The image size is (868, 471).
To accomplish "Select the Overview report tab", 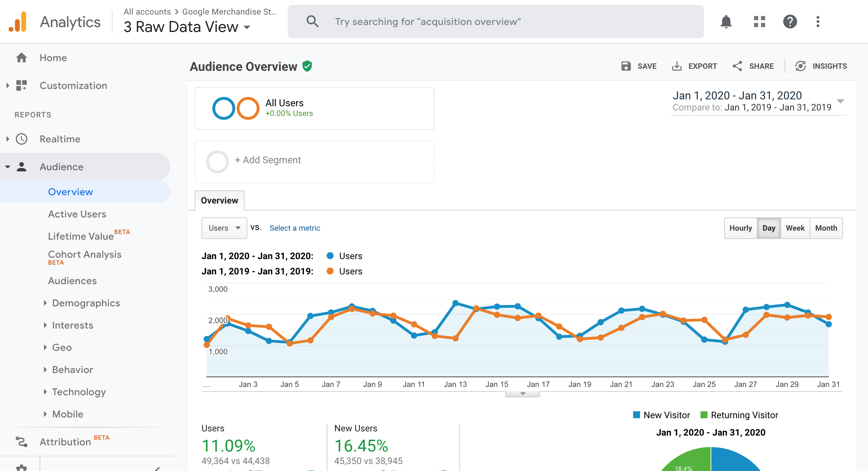I will coord(219,200).
